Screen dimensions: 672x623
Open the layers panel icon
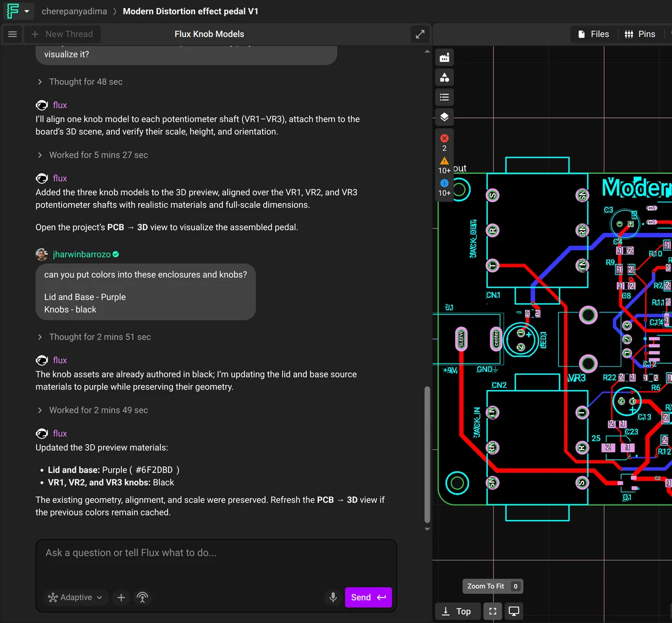point(444,117)
